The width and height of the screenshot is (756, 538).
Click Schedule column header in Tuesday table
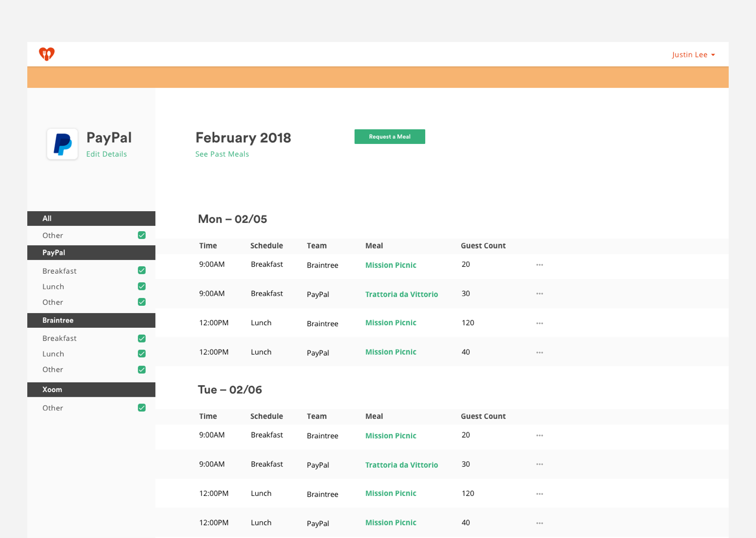[x=267, y=417]
